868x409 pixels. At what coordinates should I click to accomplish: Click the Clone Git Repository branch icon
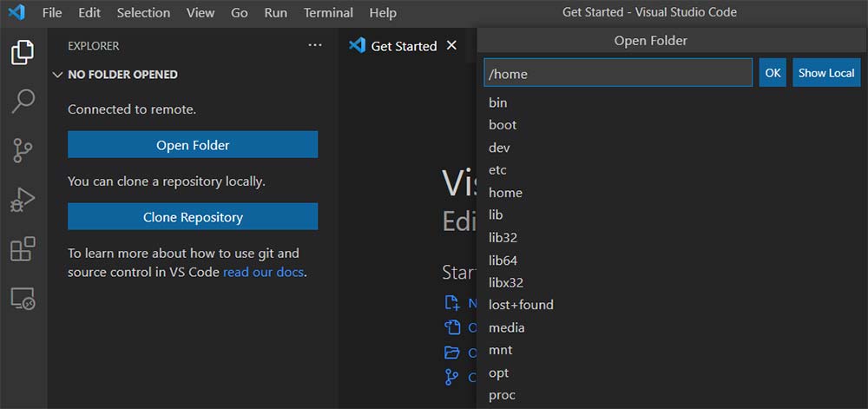coord(452,378)
